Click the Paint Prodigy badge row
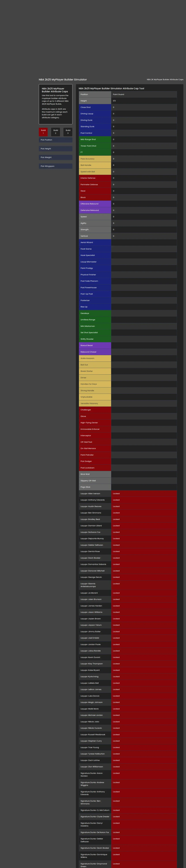 (128, 268)
